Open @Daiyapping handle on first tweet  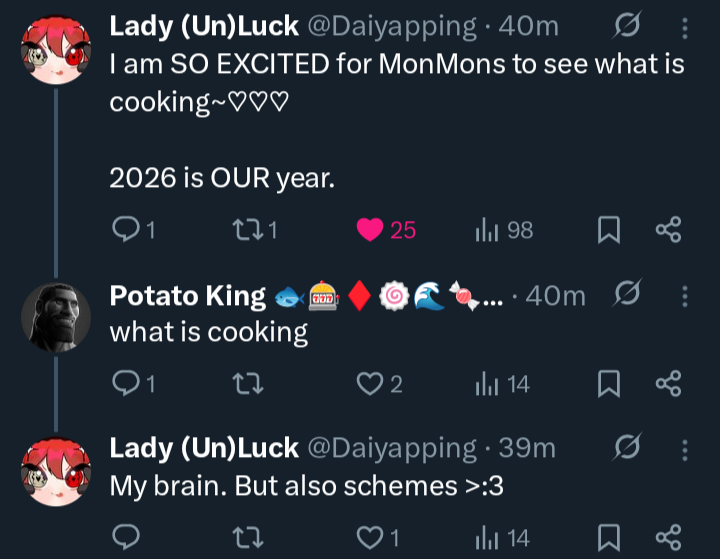pyautogui.click(x=392, y=27)
